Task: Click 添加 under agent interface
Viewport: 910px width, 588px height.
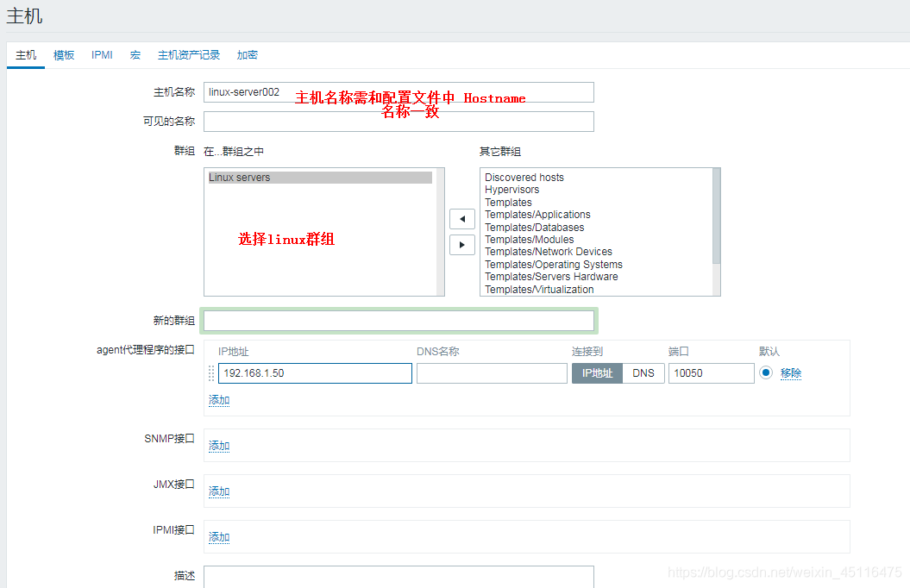Action: click(x=219, y=400)
